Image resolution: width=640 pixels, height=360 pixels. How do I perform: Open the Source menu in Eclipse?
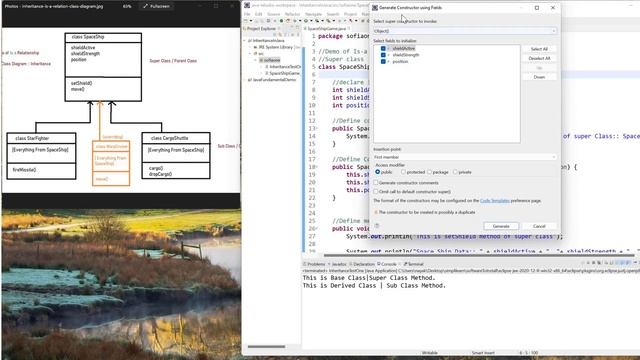(273, 14)
